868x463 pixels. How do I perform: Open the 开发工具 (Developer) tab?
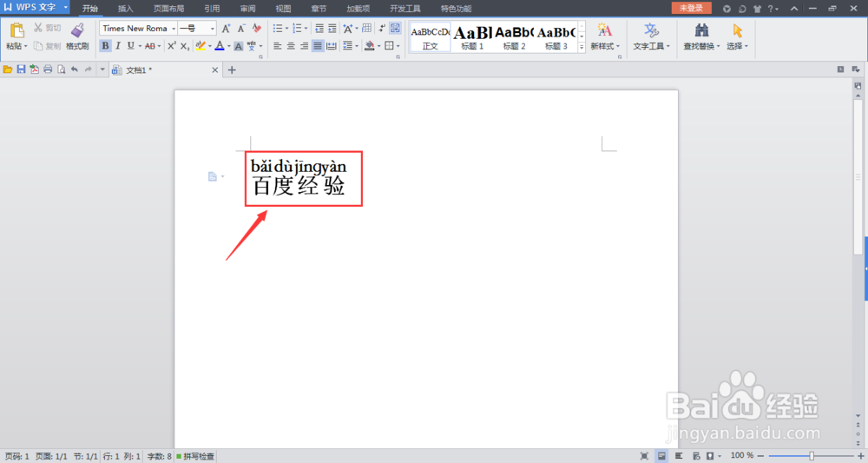click(x=405, y=9)
